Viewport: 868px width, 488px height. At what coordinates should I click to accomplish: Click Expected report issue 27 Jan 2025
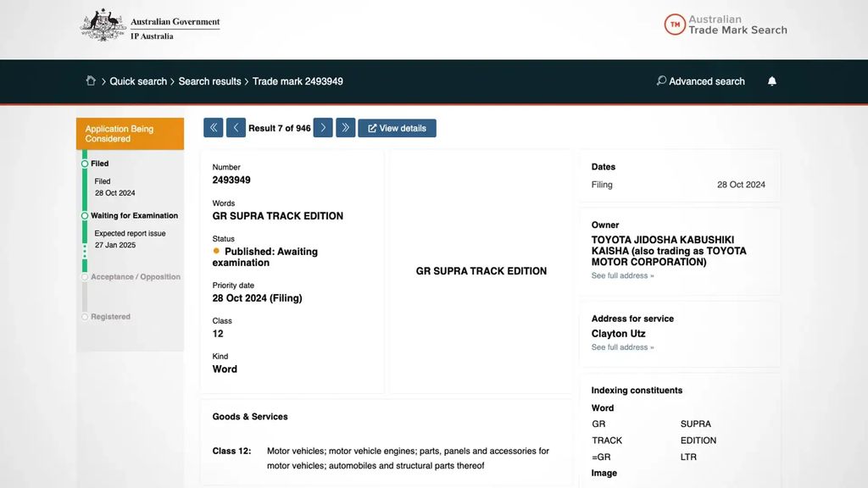(130, 239)
